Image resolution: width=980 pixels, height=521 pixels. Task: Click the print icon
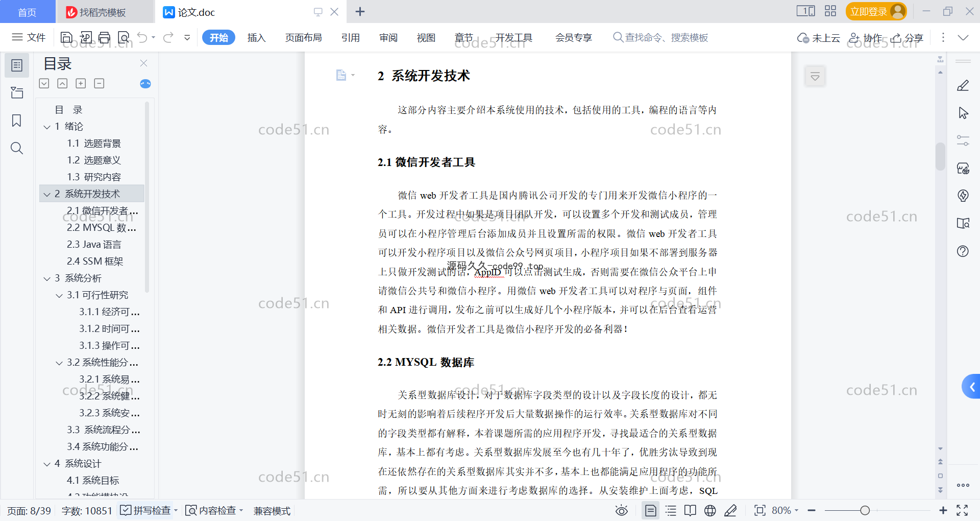105,37
